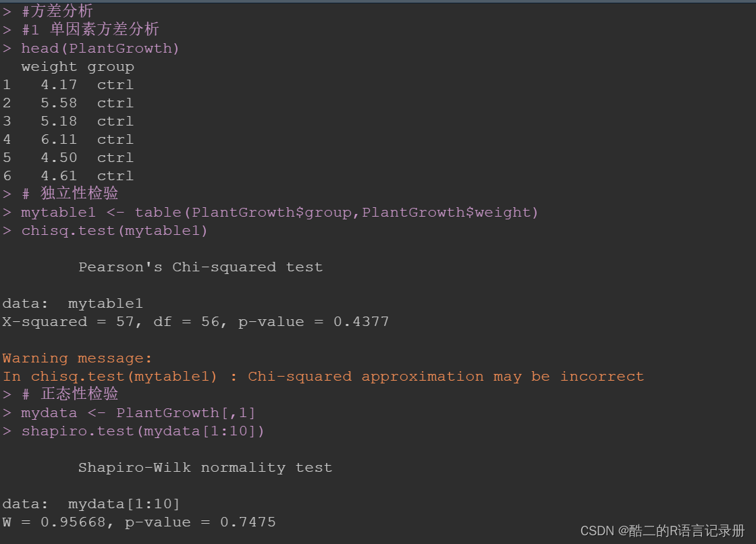Click row 2 with weight 5.58

click(68, 103)
